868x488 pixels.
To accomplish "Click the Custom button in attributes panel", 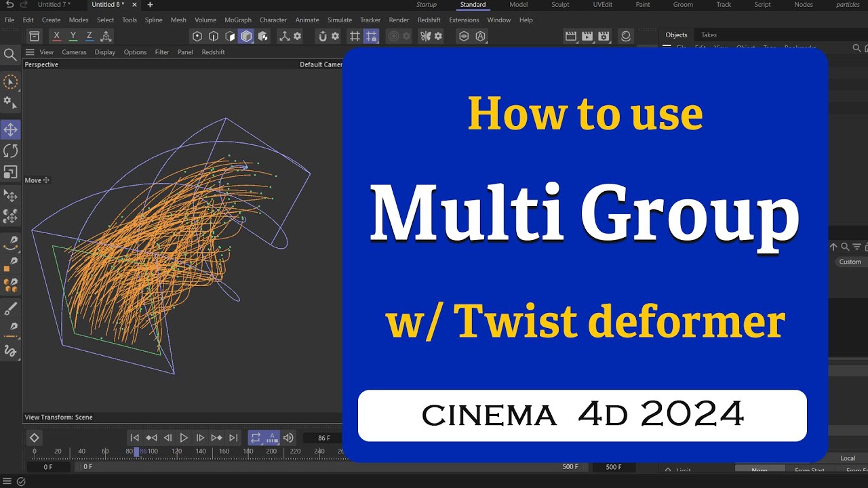I will [x=850, y=262].
